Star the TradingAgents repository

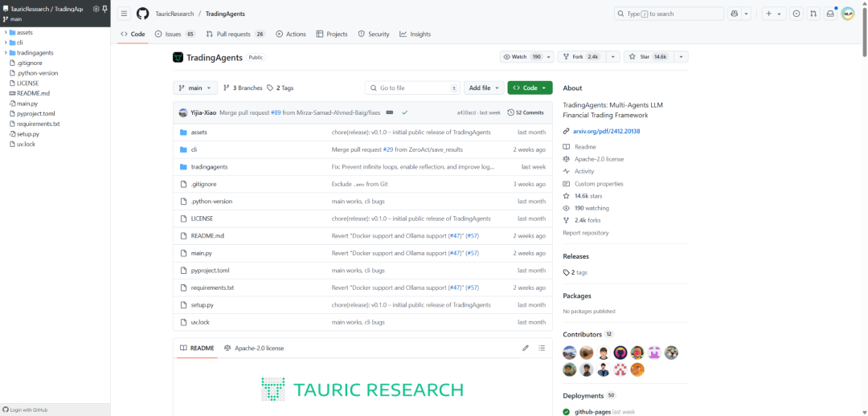[x=649, y=57]
